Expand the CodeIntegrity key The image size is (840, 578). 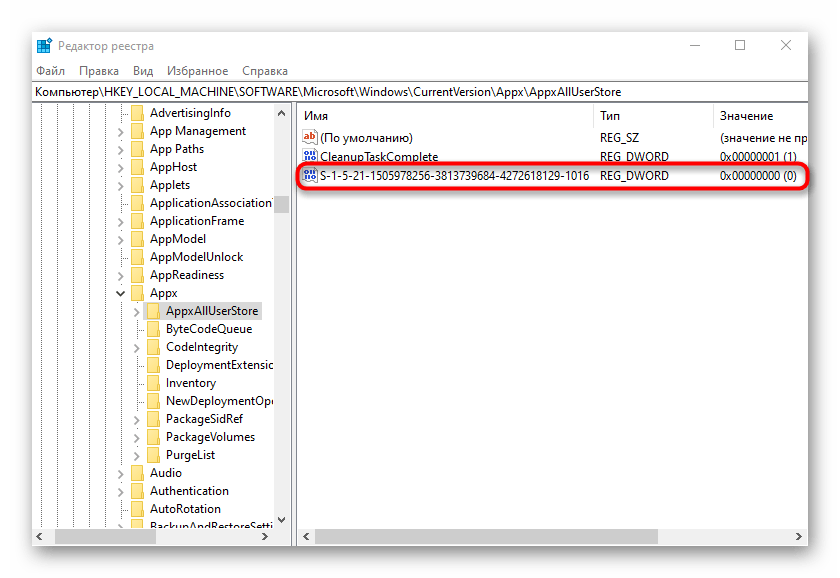point(137,348)
